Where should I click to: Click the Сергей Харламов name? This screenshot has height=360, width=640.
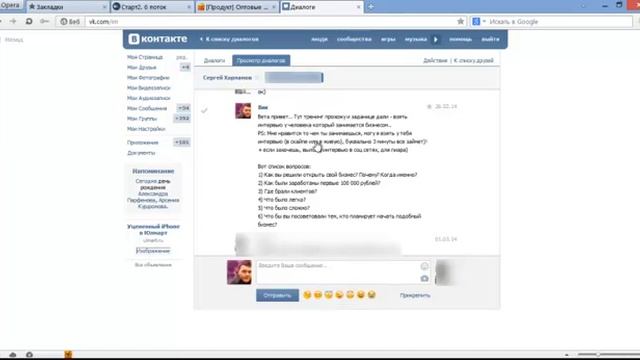tap(227, 78)
